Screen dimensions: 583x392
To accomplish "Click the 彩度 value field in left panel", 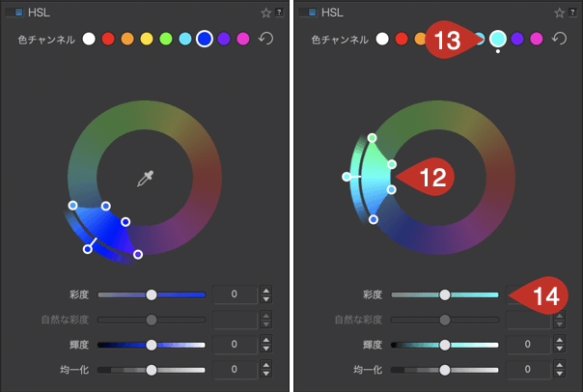I will (235, 294).
